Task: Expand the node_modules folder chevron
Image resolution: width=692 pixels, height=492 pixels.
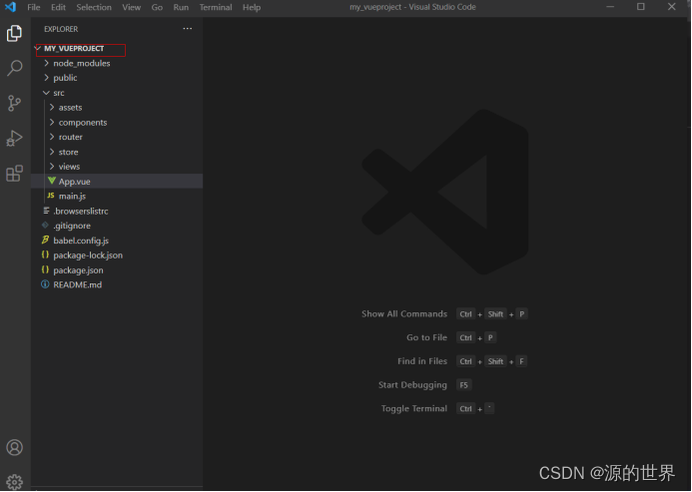Action: click(46, 63)
